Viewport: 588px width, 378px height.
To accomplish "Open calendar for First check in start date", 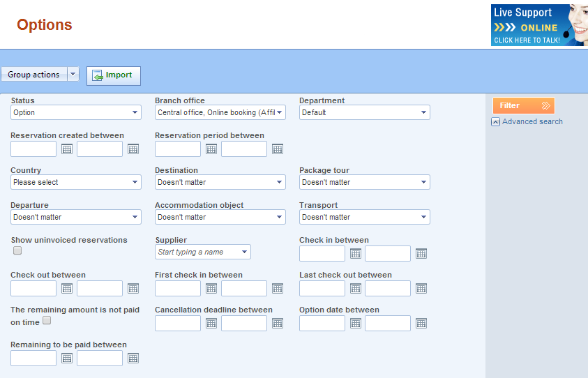I will pos(211,288).
